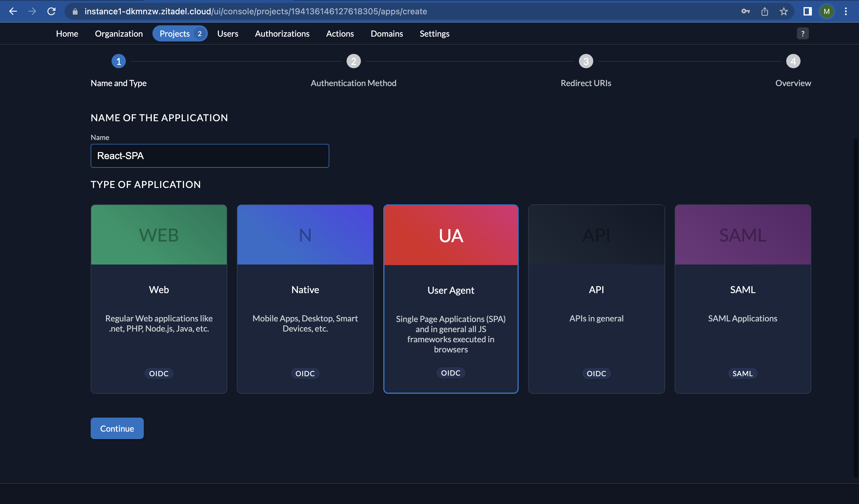Select the API application type card
Screen dimensions: 859x504
click(596, 299)
